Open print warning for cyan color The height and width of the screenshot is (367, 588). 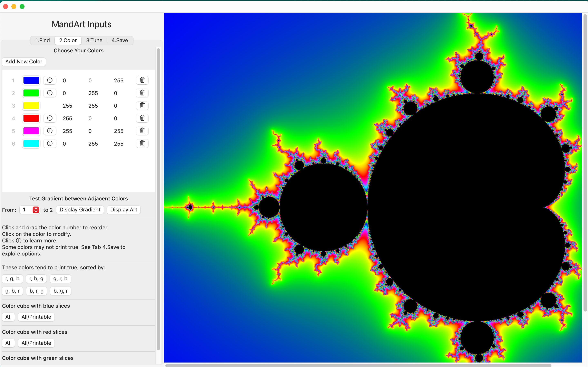click(50, 144)
